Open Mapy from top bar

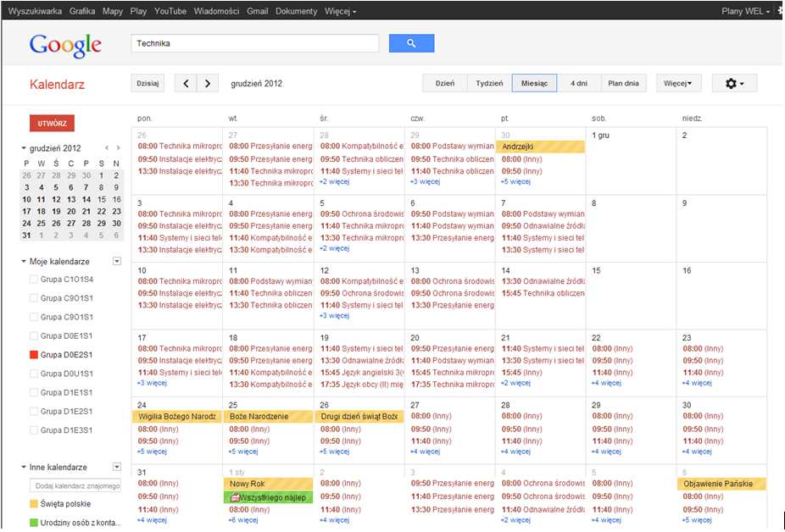pos(113,11)
